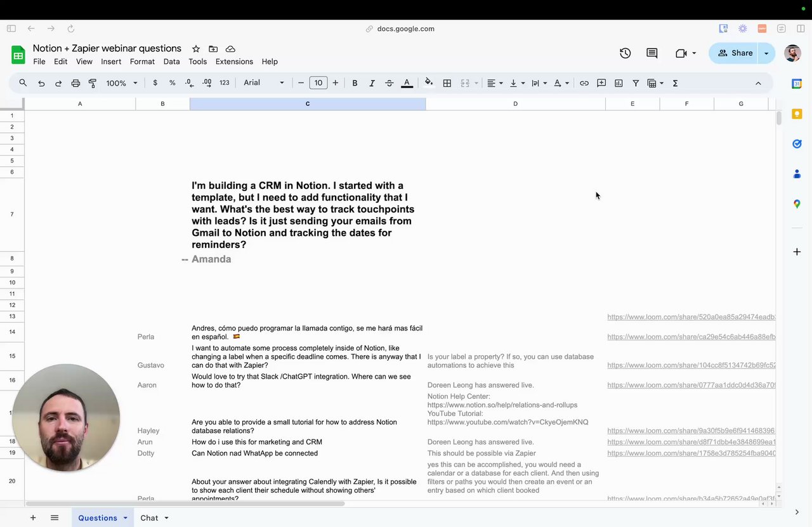Screen dimensions: 812x527
Task: Click the Undo arrow in toolbar
Action: point(41,83)
